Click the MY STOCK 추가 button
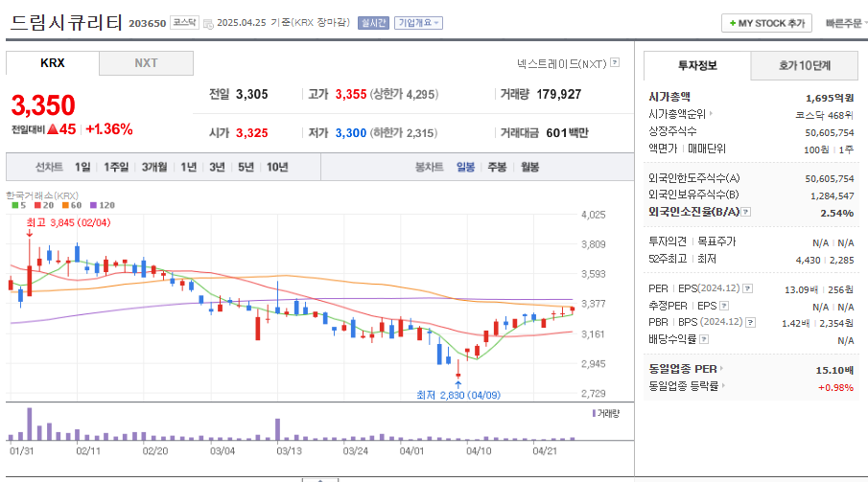This screenshot has height=482, width=868. point(766,23)
